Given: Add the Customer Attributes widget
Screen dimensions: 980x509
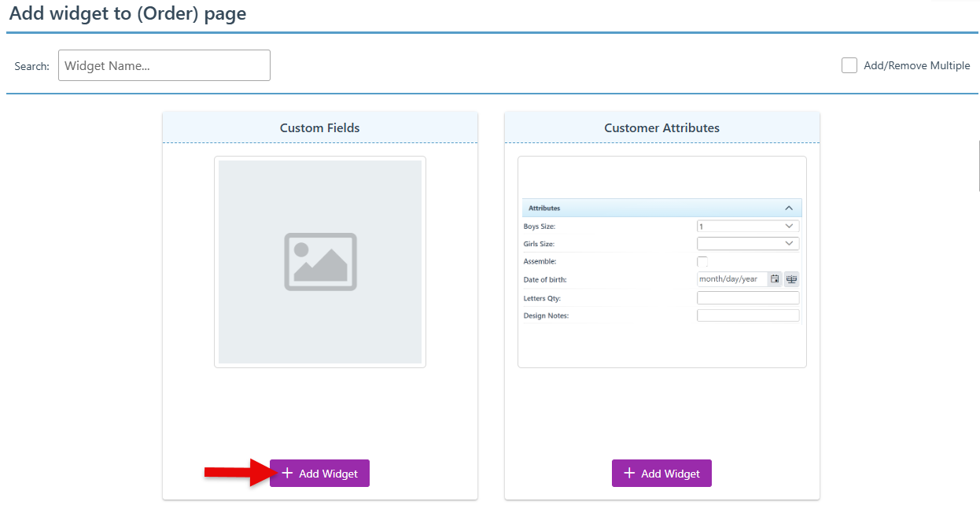Looking at the screenshot, I should [661, 474].
